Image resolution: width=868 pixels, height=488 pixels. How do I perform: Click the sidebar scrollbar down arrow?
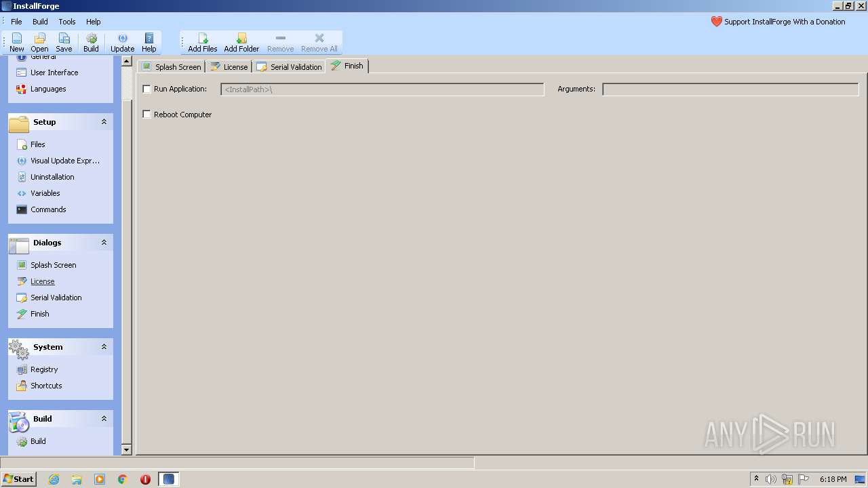coord(126,449)
